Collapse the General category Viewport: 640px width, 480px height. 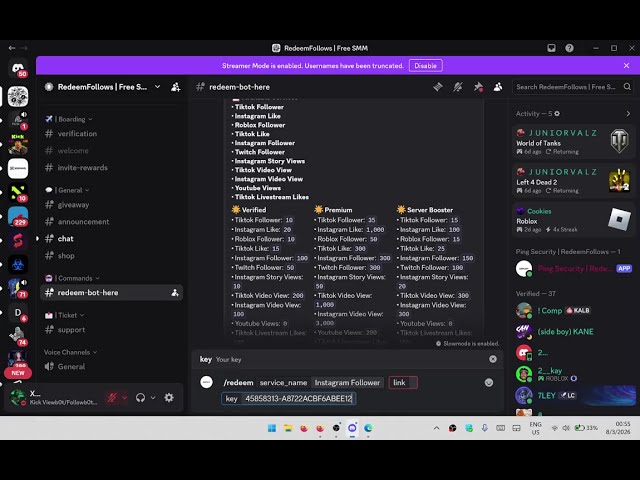(x=67, y=190)
